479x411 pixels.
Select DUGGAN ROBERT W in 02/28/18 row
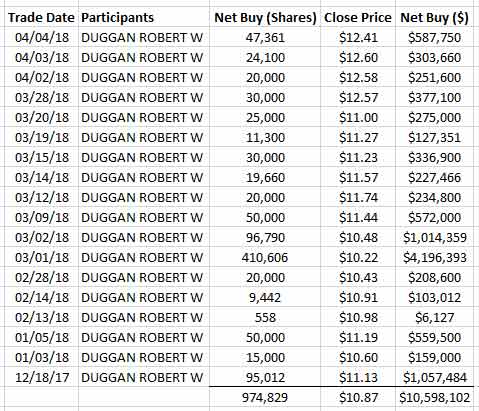144,277
